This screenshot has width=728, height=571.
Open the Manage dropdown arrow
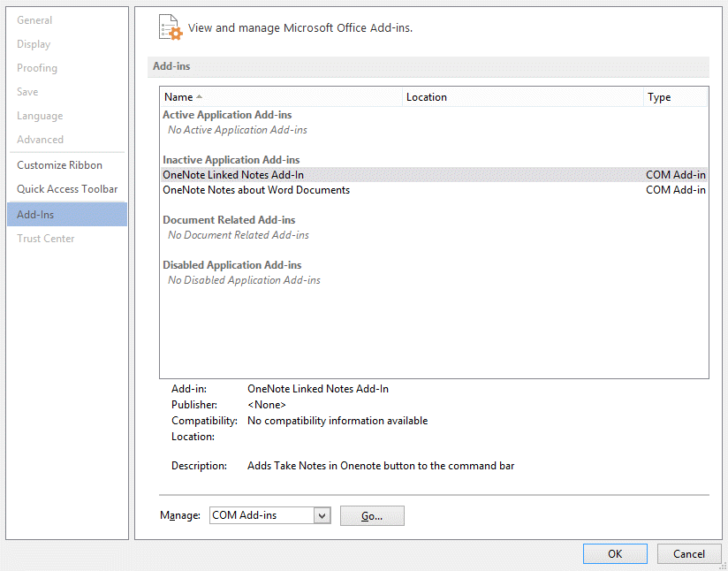[x=322, y=515]
